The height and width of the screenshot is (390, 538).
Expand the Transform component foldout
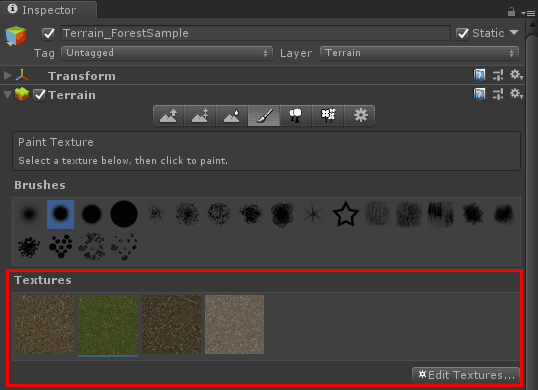coord(7,75)
